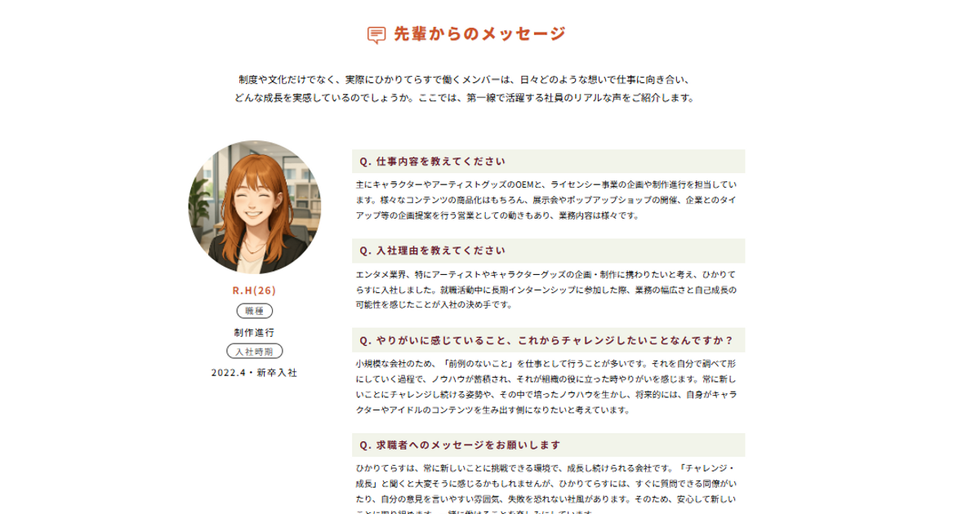Select the 入社時期 badge

point(254,352)
